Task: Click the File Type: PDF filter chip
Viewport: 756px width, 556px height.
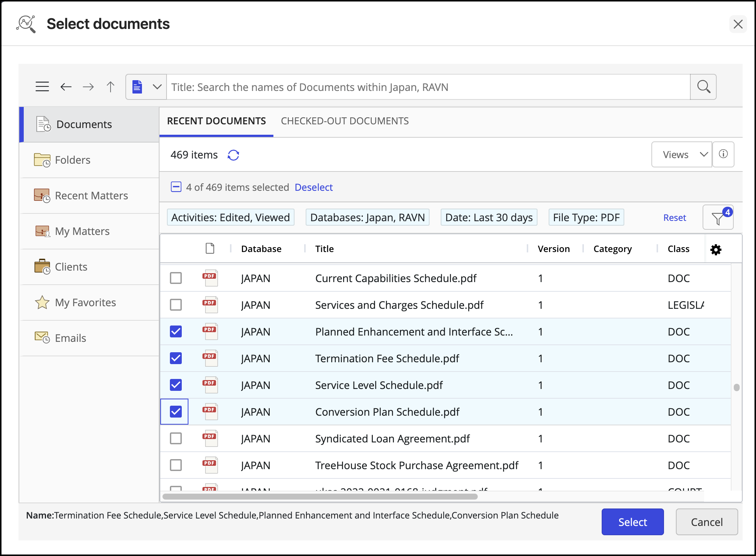Action: pyautogui.click(x=586, y=218)
